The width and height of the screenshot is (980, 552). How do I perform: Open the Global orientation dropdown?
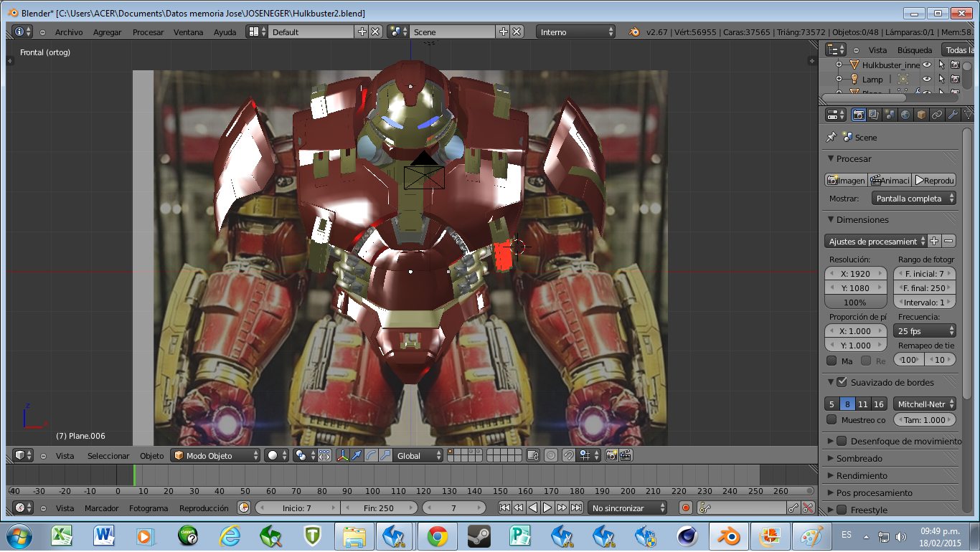(x=420, y=455)
